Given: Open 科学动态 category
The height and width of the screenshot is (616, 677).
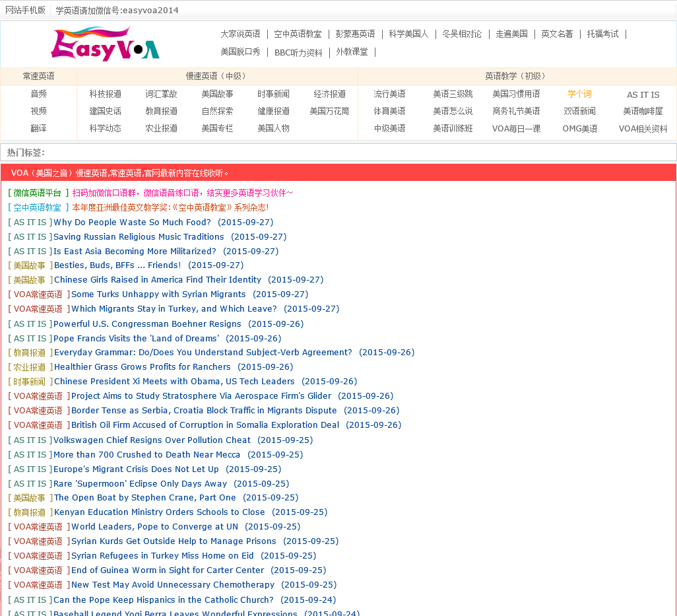Looking at the screenshot, I should coord(106,128).
